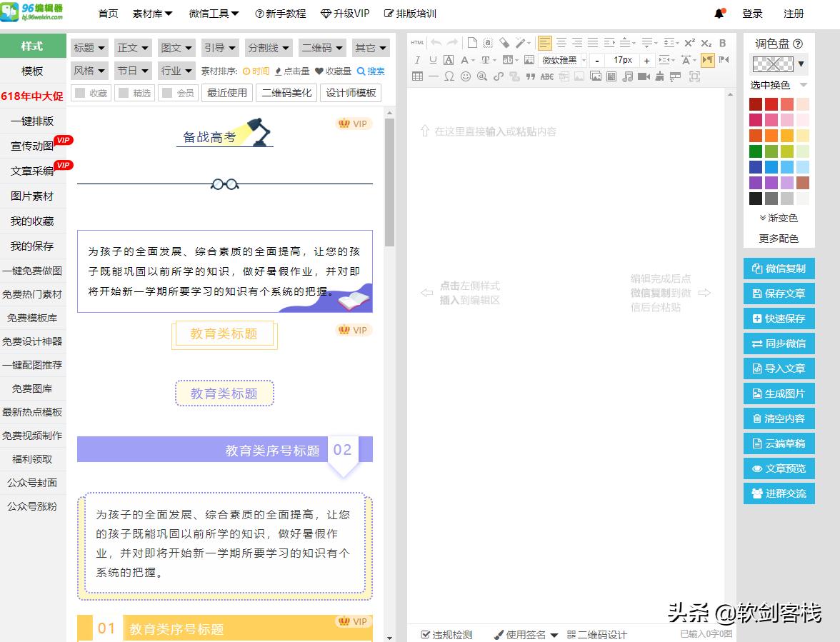Screen dimensions: 840x642
Task: Insert an emoji with the smiley icon
Action: (x=466, y=76)
